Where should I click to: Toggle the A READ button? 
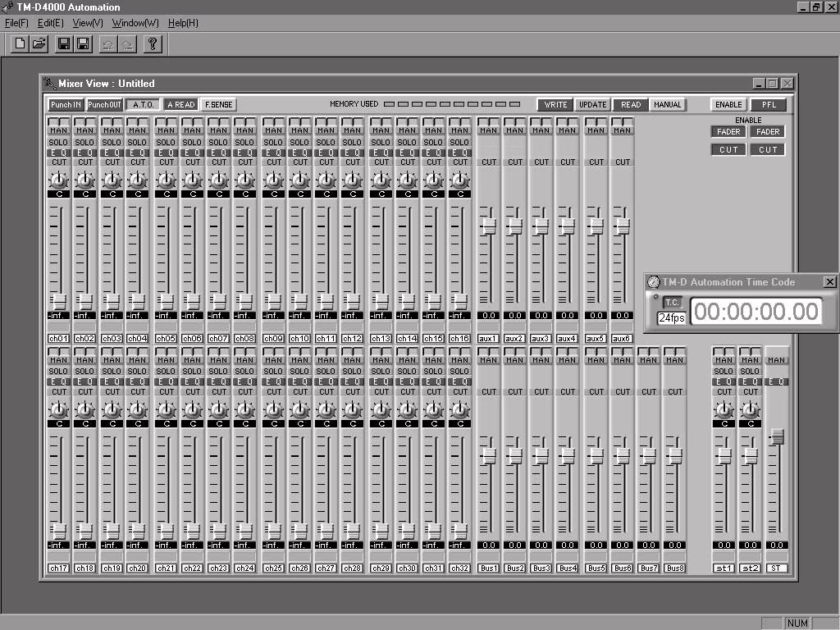181,104
